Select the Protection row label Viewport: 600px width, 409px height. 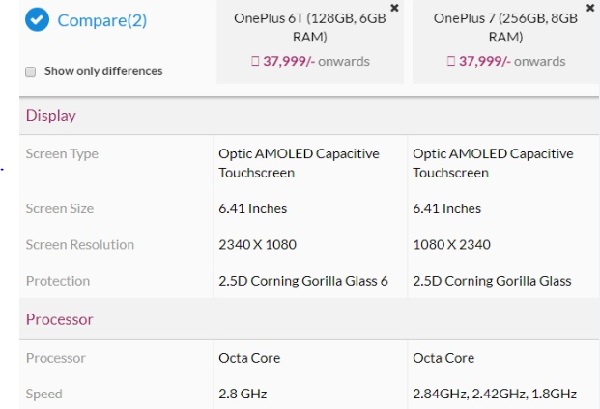tap(58, 281)
